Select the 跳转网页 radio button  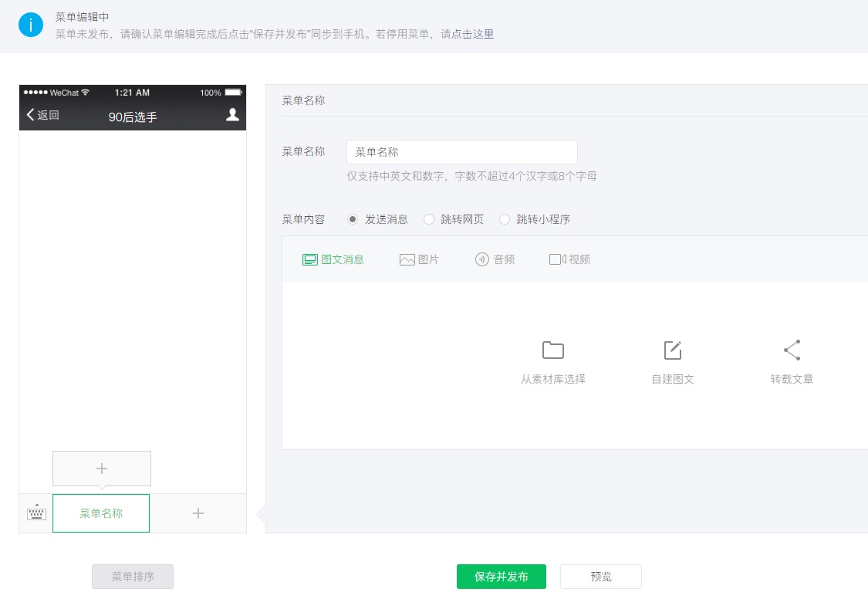click(429, 218)
